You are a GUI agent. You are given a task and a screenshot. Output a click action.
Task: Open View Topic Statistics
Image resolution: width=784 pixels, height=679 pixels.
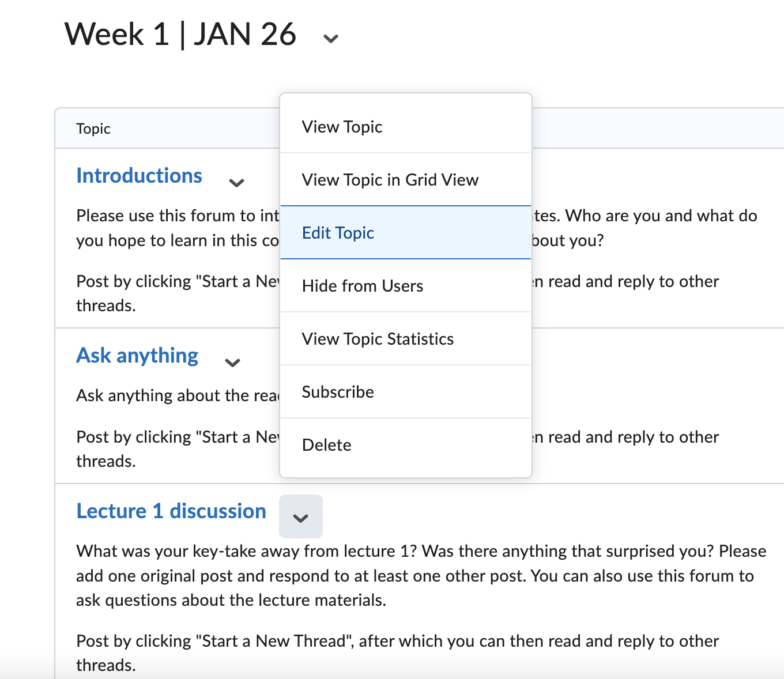pyautogui.click(x=378, y=339)
